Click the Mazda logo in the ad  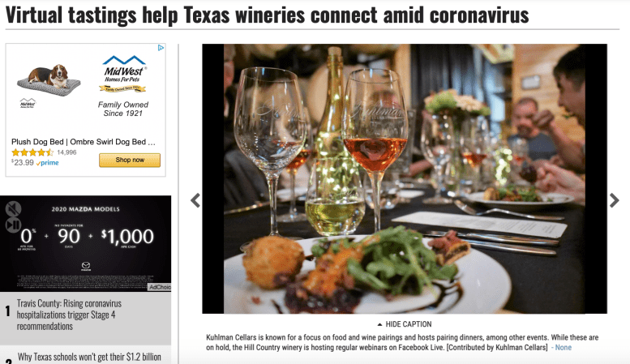pyautogui.click(x=86, y=266)
